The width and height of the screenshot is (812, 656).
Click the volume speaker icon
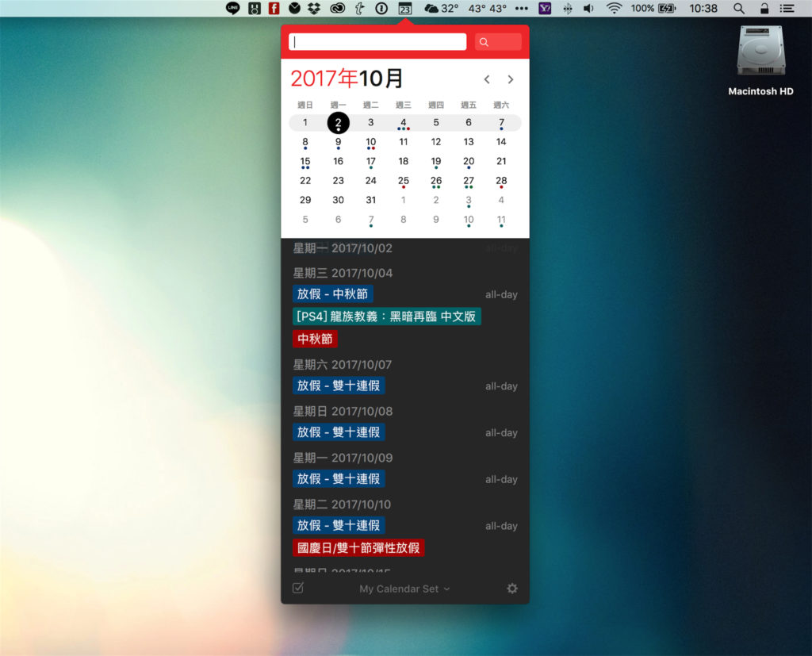pyautogui.click(x=589, y=8)
